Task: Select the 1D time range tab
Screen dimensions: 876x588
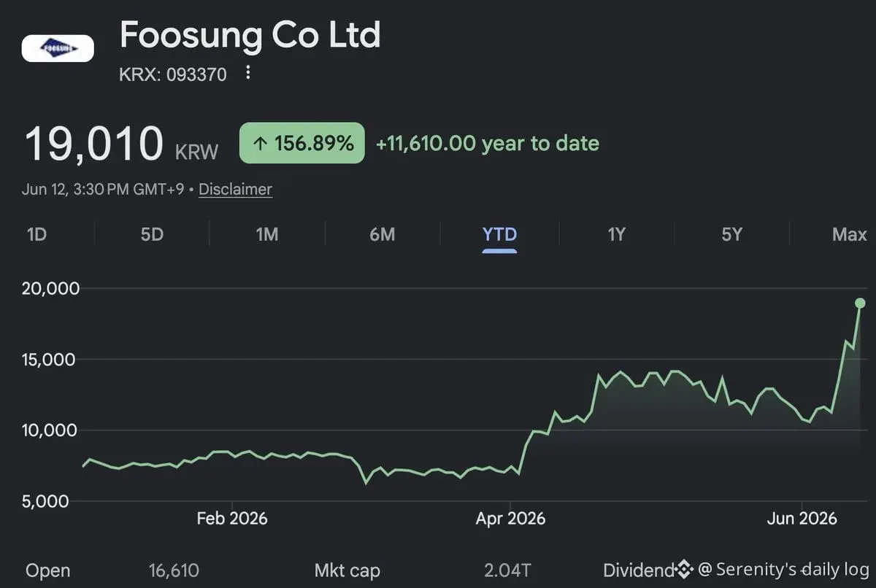Action: tap(36, 234)
